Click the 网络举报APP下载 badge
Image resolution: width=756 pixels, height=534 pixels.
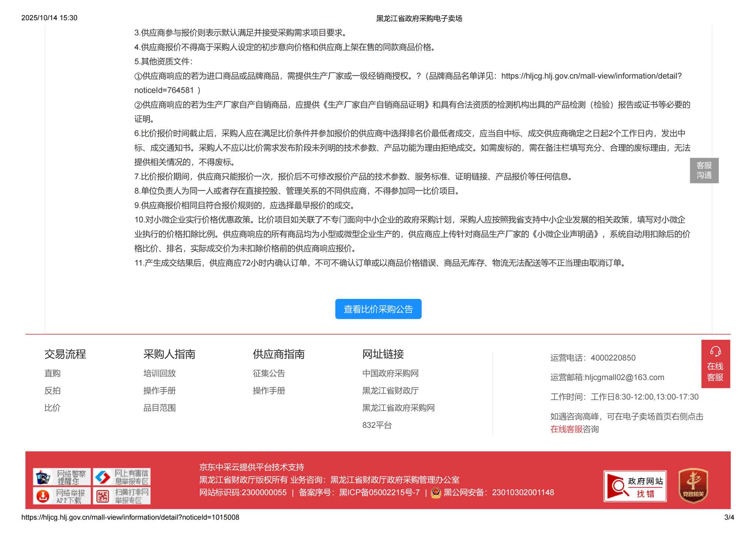(61, 496)
